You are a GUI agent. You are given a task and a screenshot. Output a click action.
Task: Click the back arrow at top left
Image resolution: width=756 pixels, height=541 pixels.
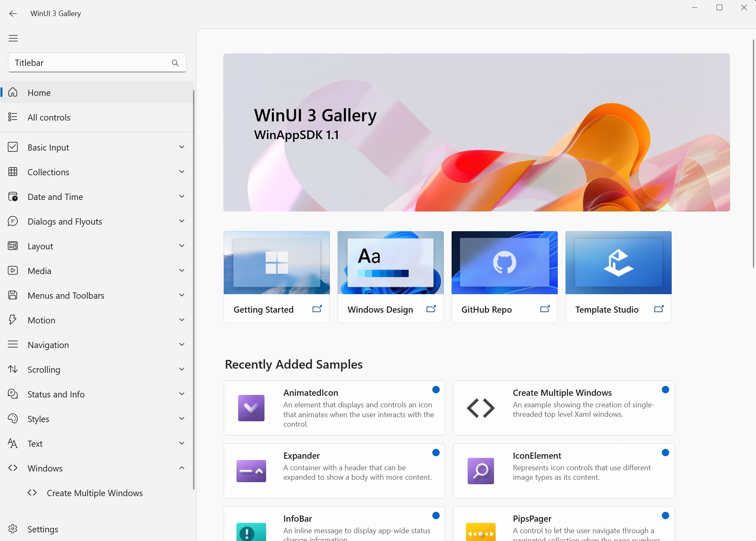tap(13, 13)
